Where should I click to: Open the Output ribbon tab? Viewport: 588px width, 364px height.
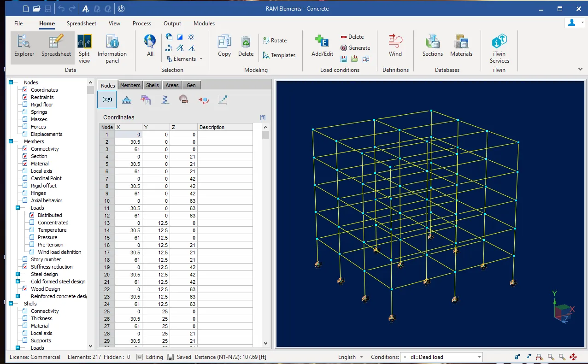pos(172,23)
